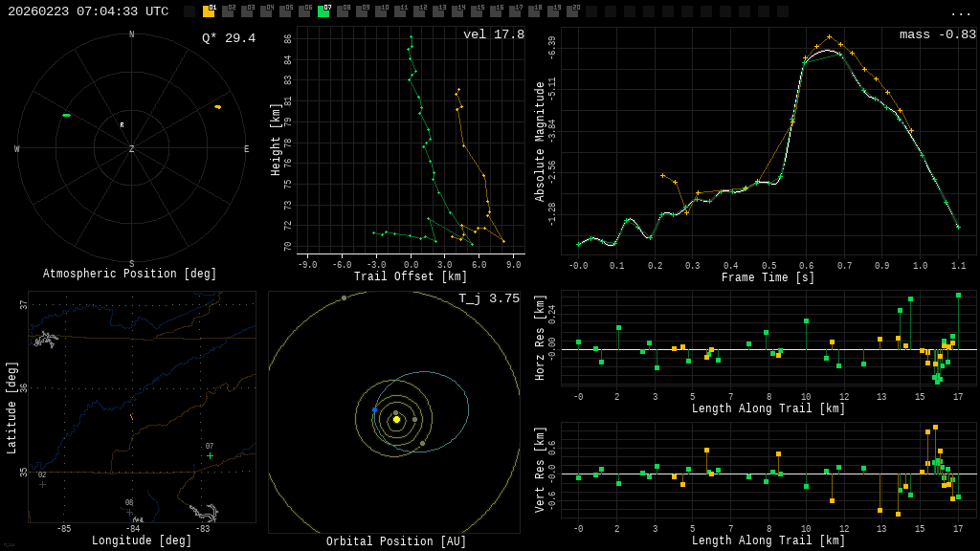The height and width of the screenshot is (551, 980).
Task: Click the outer-orbit planet dot at top
Action: [344, 298]
